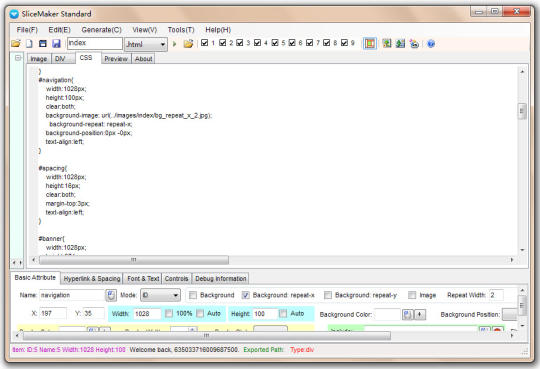Open the Hyperlink & Spacing tab
The width and height of the screenshot is (540, 369).
pyautogui.click(x=92, y=279)
